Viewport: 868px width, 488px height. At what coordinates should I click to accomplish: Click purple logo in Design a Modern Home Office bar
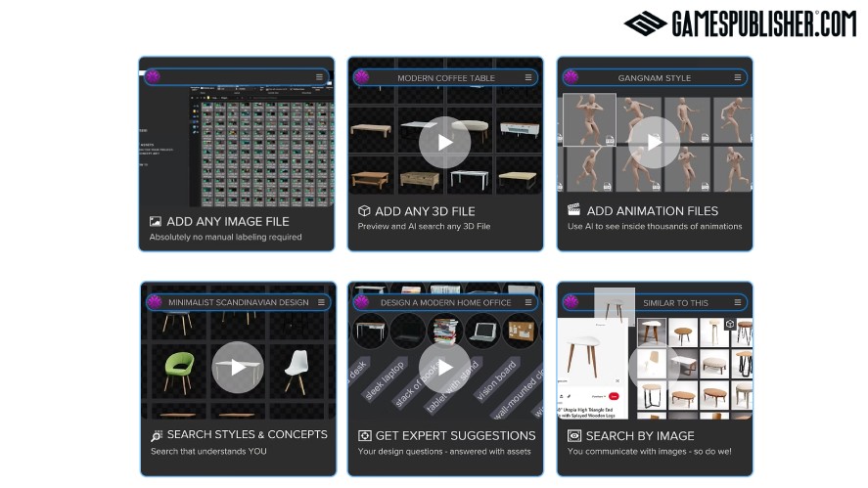362,301
